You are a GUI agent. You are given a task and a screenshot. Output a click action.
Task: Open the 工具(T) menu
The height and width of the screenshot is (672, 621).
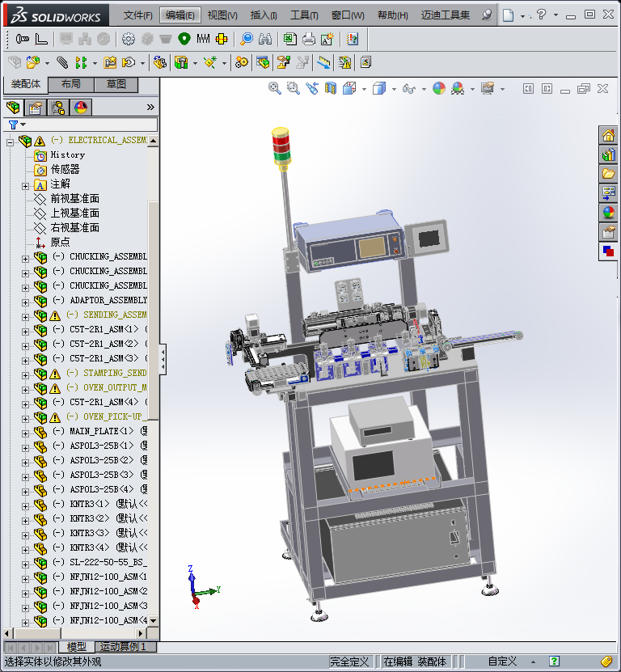click(304, 15)
